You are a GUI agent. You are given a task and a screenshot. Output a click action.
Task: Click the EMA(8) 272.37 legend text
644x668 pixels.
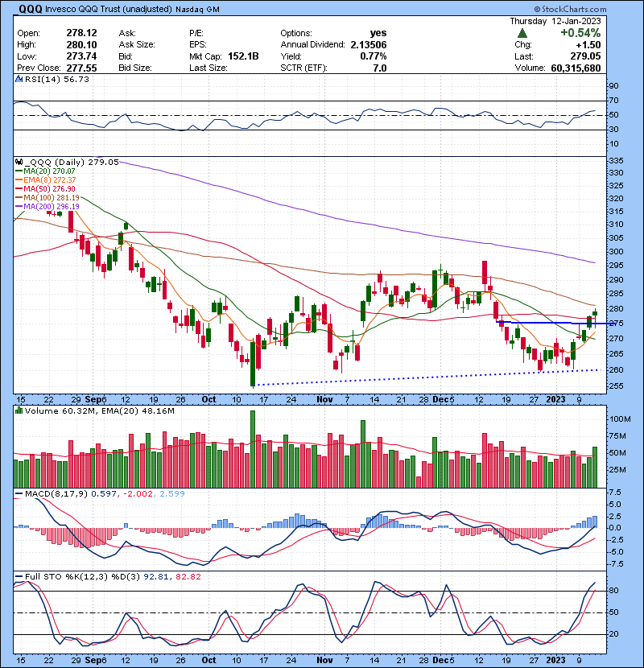(50, 180)
